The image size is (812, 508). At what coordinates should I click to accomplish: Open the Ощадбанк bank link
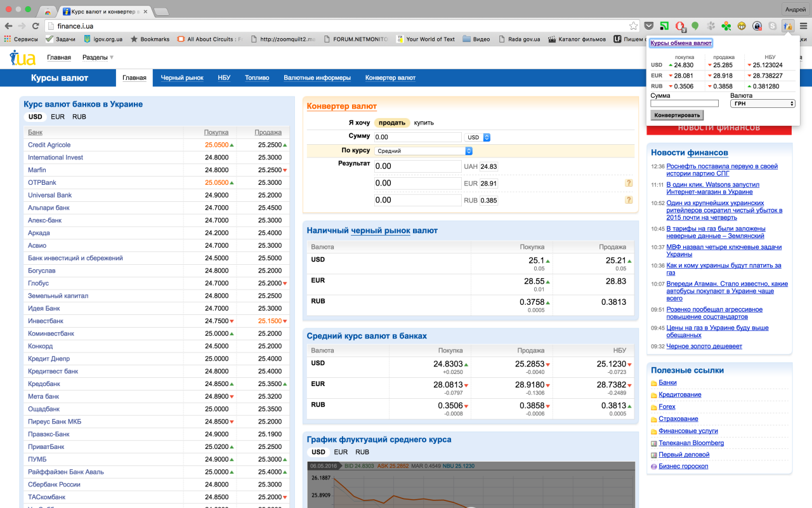point(44,409)
